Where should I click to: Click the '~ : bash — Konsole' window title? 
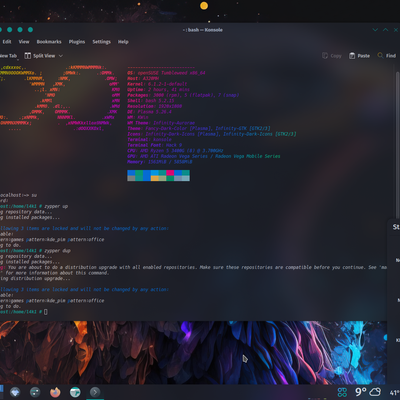tap(203, 30)
